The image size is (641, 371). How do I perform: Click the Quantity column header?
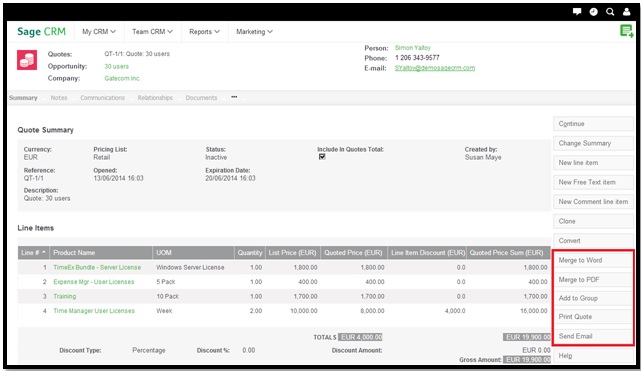[x=250, y=253]
